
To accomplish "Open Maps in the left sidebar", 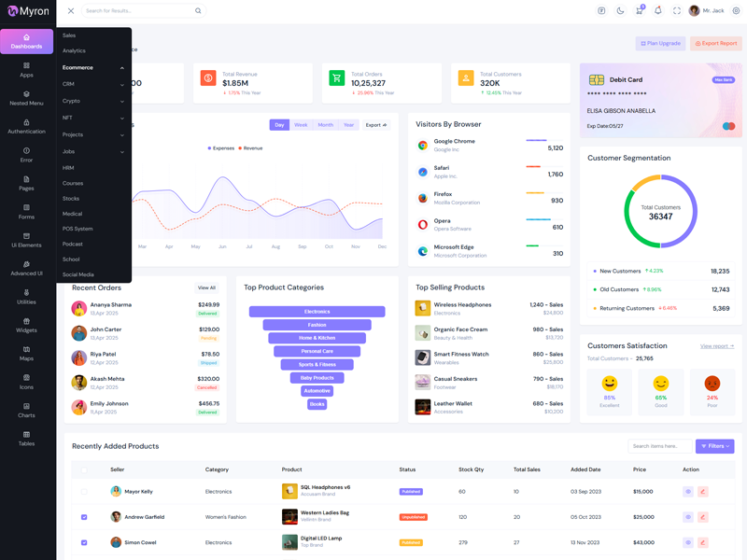I will click(26, 353).
